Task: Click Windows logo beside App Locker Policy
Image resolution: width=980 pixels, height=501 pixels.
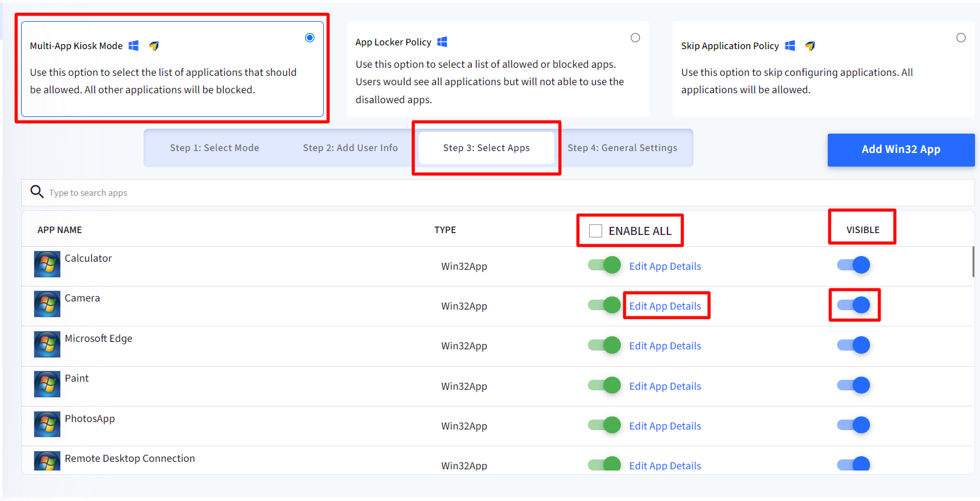Action: click(442, 42)
